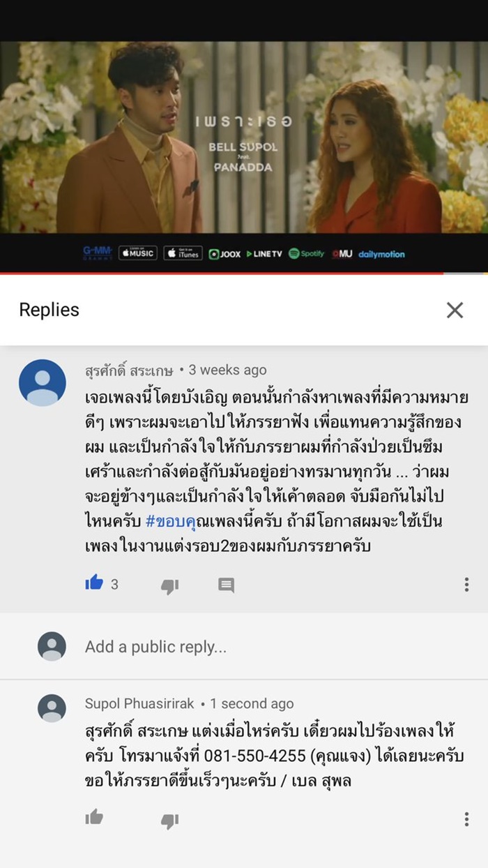Tap the avatar beside Add a public reply
This screenshot has width=488, height=868.
point(52,646)
